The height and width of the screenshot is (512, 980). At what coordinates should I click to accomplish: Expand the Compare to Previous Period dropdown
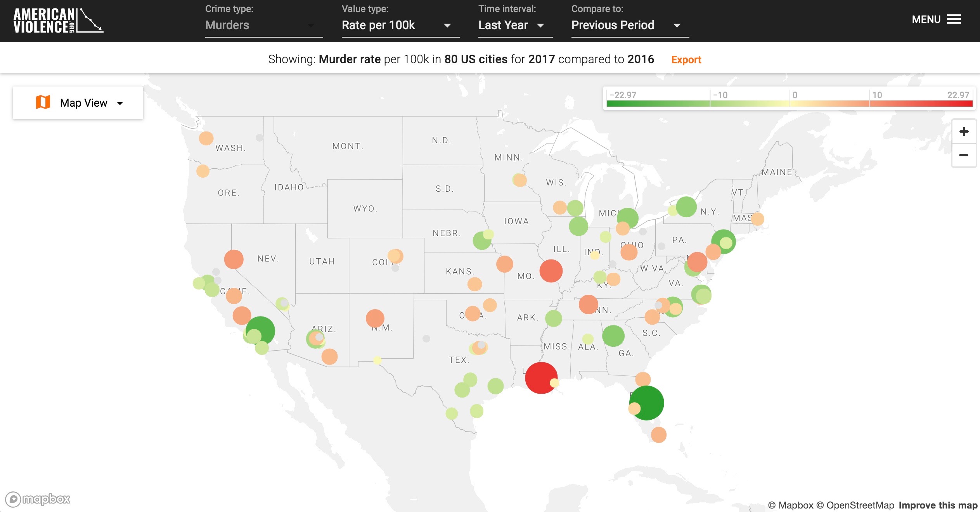[629, 25]
